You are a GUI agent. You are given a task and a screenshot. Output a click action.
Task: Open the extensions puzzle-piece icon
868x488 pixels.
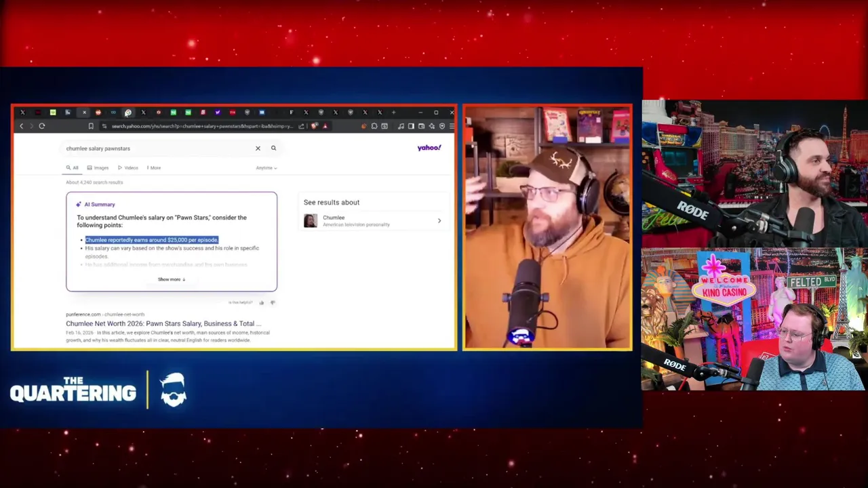374,126
